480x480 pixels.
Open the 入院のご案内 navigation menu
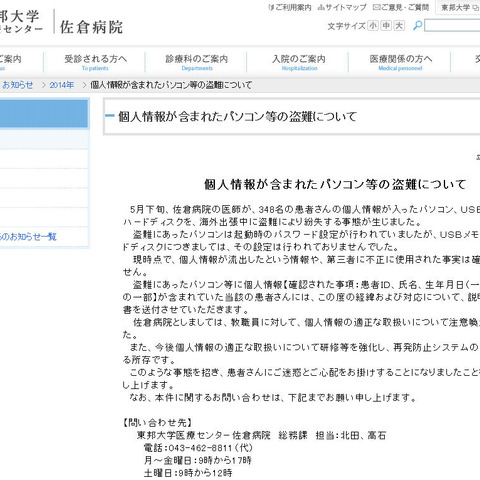299,62
